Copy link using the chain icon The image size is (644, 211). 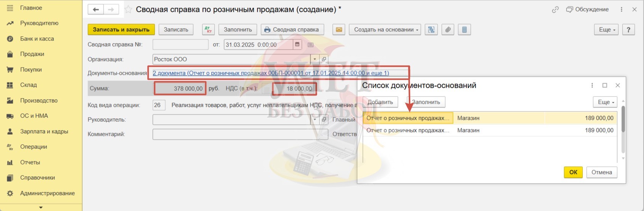coord(555,10)
